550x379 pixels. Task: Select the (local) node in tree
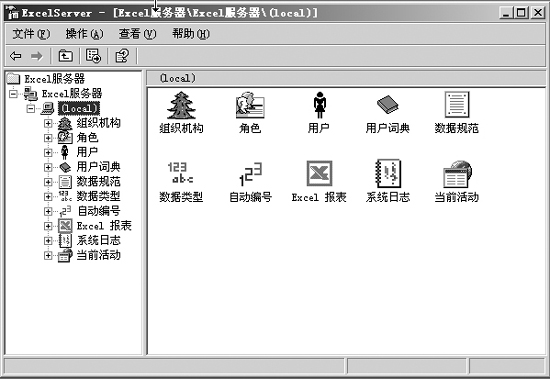[79, 108]
